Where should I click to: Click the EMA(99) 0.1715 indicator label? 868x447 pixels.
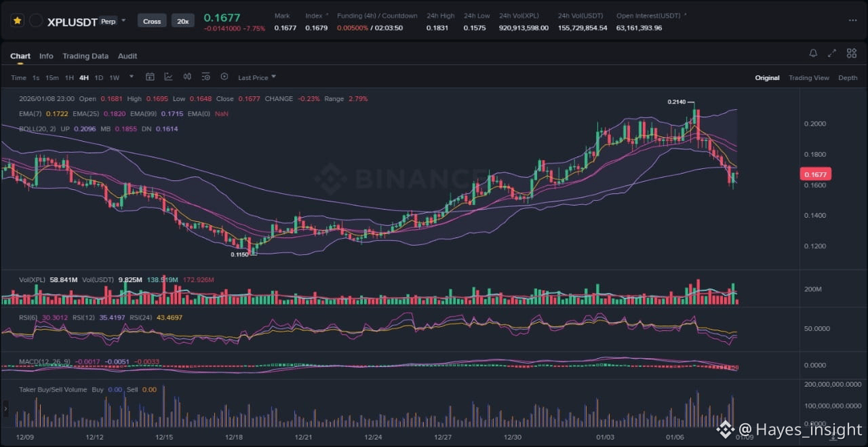pyautogui.click(x=157, y=113)
